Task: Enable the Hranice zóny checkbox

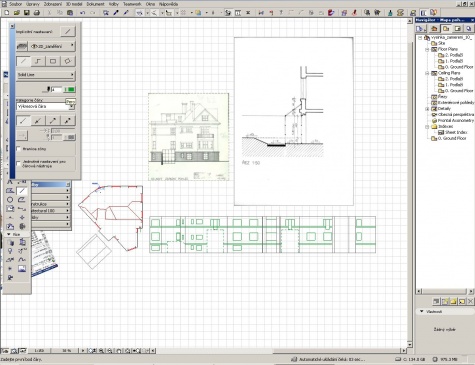Action: [19, 149]
